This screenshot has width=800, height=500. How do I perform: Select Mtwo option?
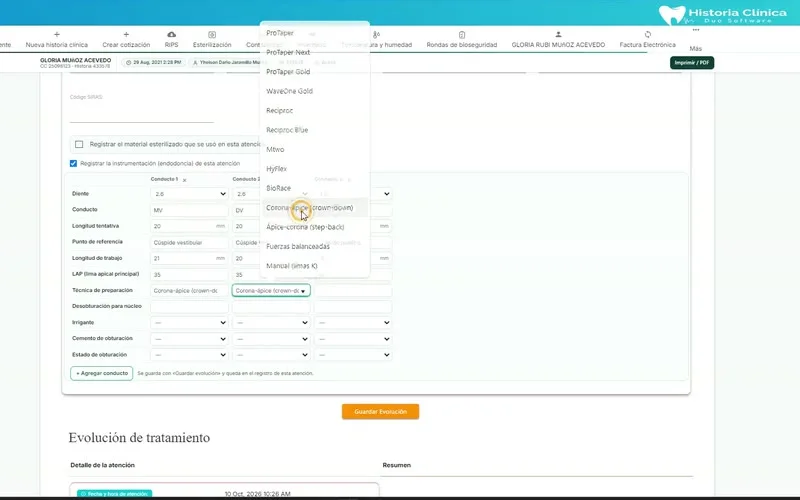315,149
